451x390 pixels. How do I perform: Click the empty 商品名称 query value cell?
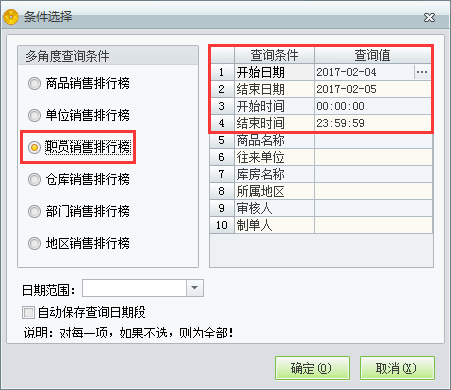tap(373, 140)
